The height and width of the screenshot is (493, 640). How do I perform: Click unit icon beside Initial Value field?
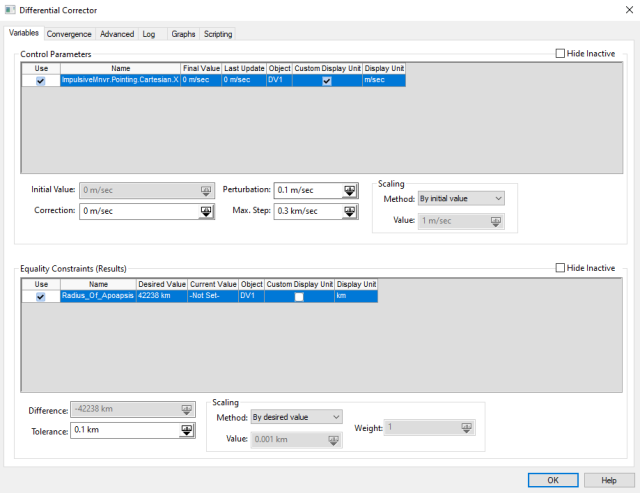pos(206,190)
